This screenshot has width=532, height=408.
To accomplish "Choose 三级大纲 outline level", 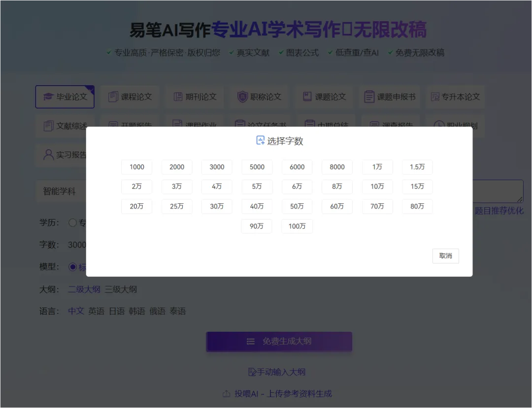I will (121, 289).
